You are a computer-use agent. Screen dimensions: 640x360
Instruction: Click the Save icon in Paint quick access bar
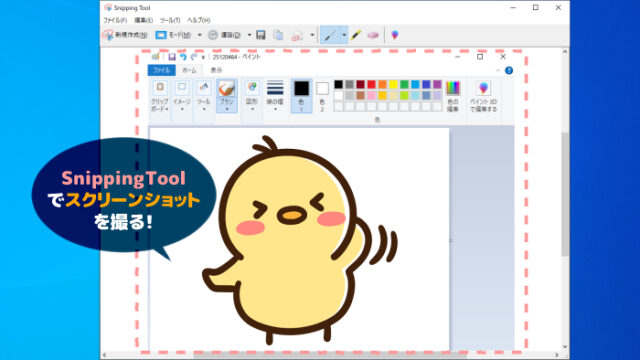(172, 57)
